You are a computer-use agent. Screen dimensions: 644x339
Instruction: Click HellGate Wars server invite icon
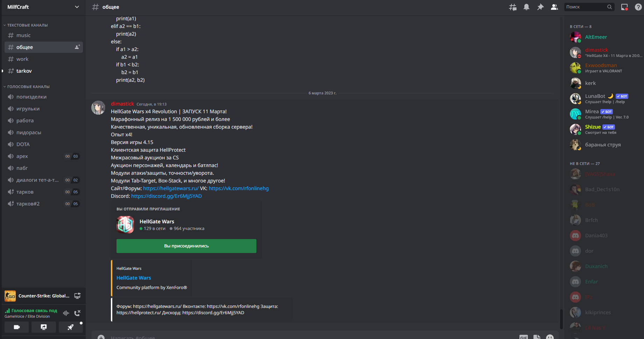coord(125,224)
